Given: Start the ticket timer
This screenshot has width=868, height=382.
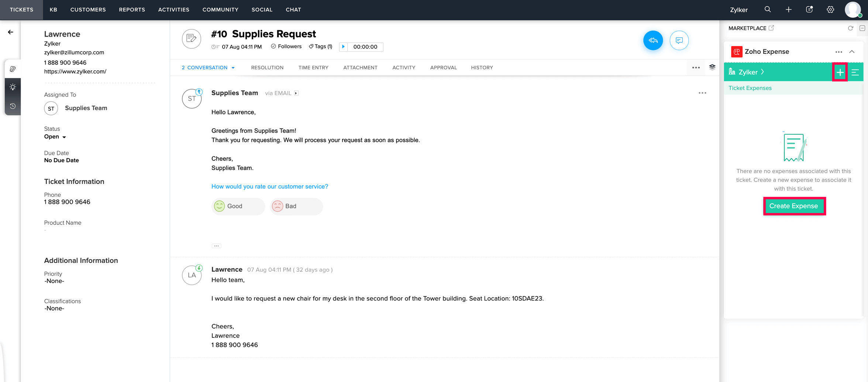Looking at the screenshot, I should point(343,47).
